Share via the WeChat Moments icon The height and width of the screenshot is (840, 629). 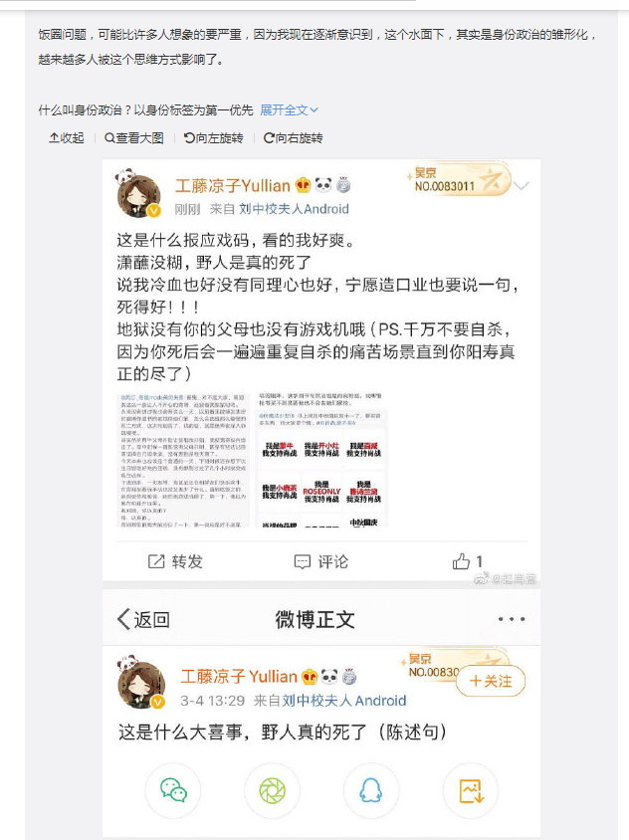272,790
